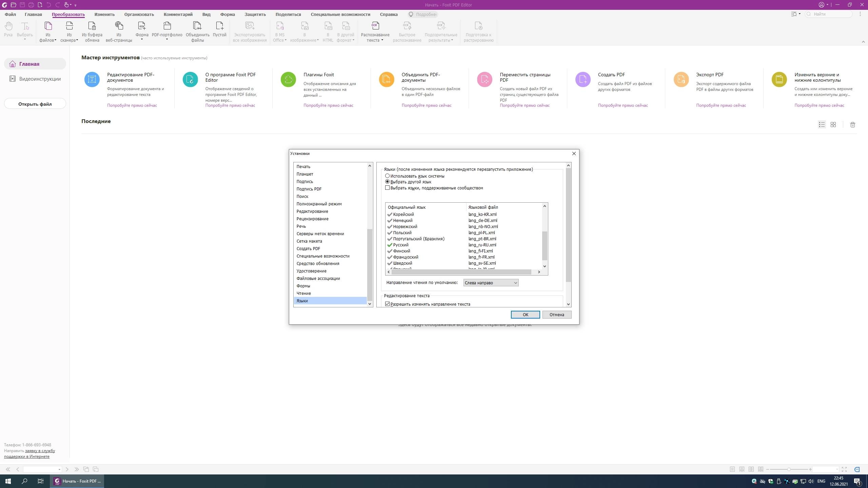
Task: Click the 'Открыть файл' button
Action: pyautogui.click(x=35, y=104)
